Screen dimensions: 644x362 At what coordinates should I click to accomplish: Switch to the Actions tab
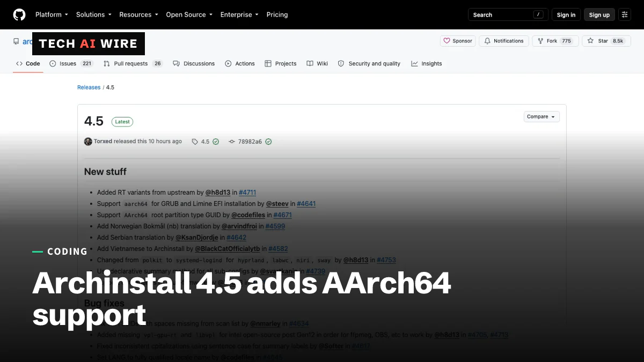click(240, 63)
